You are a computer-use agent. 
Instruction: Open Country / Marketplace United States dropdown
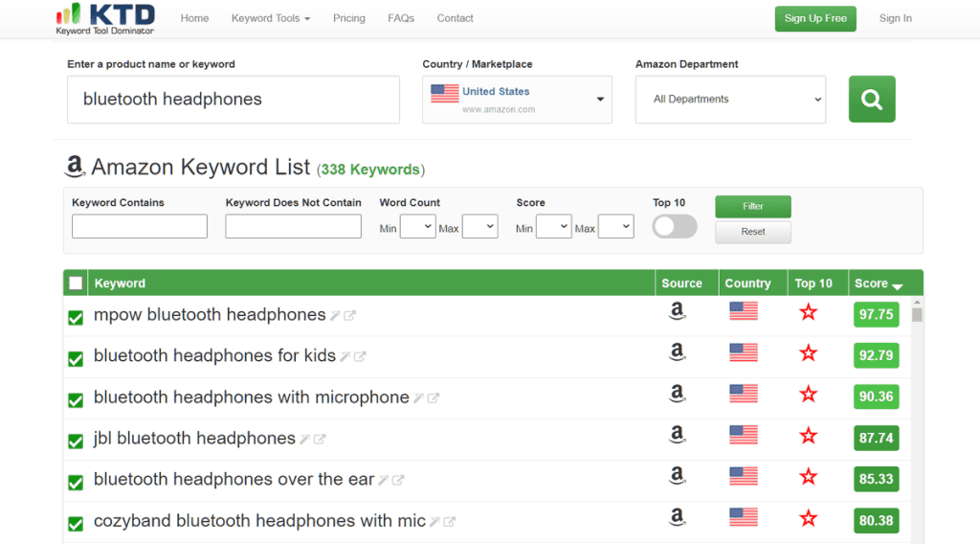pos(517,100)
